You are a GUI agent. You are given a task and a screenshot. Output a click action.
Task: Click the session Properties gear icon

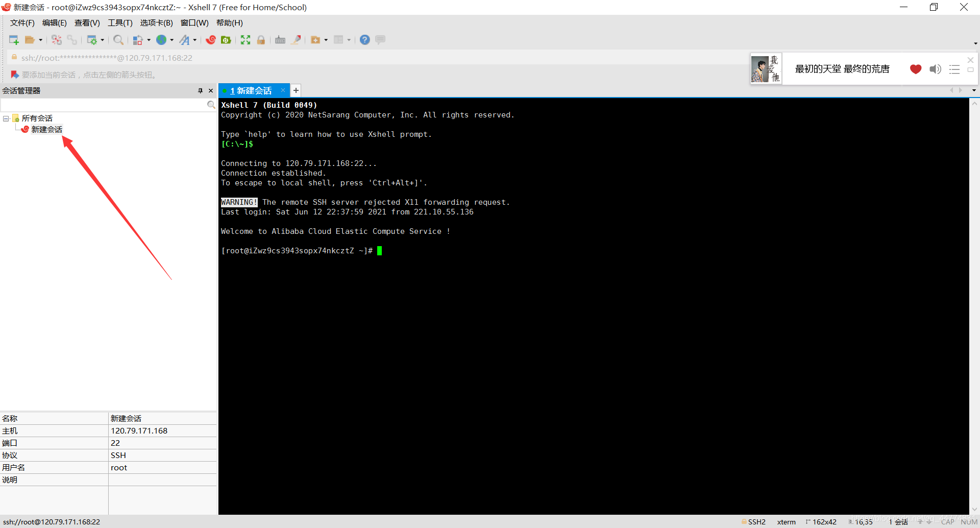coord(92,40)
